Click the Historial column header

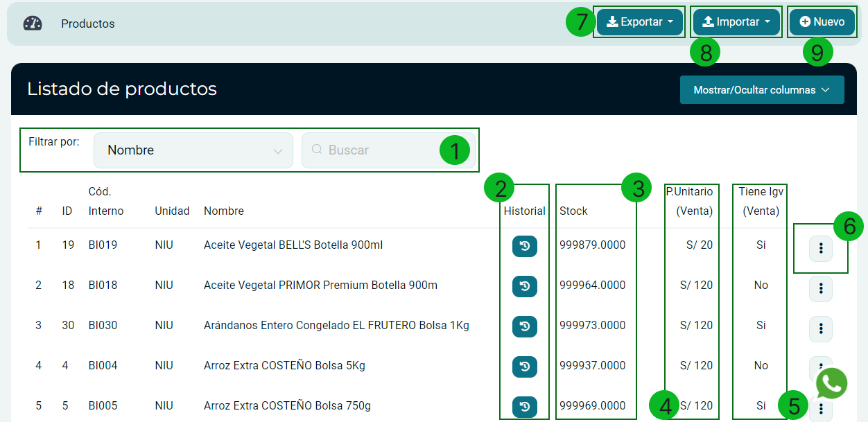[x=524, y=211]
